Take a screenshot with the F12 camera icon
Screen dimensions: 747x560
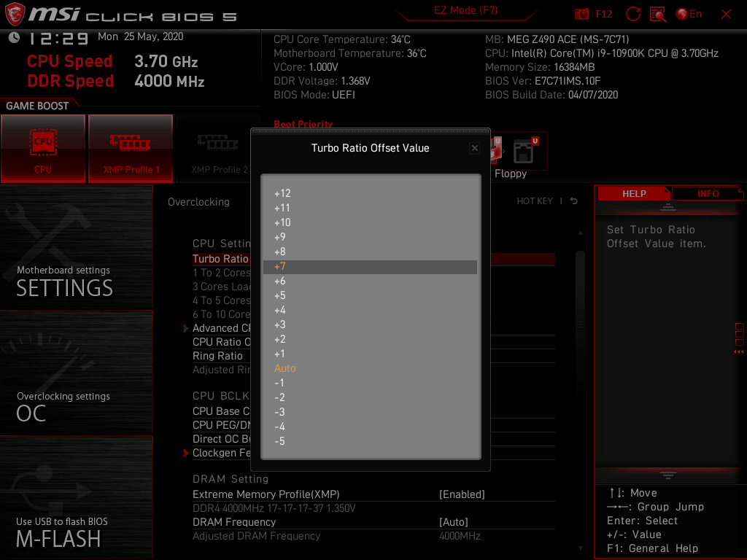(x=581, y=15)
